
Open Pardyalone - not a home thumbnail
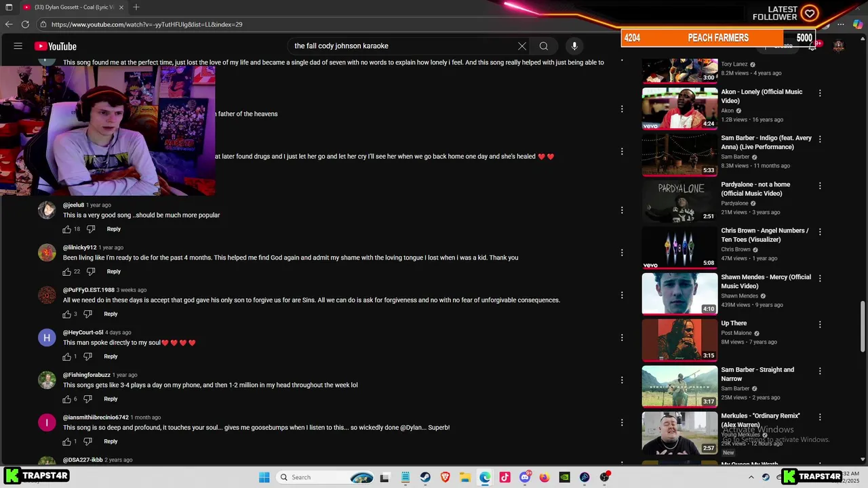[679, 201]
